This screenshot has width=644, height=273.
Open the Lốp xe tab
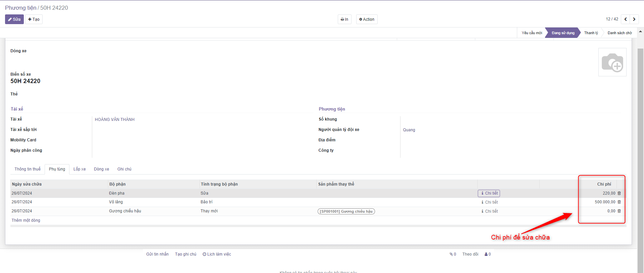(x=79, y=169)
